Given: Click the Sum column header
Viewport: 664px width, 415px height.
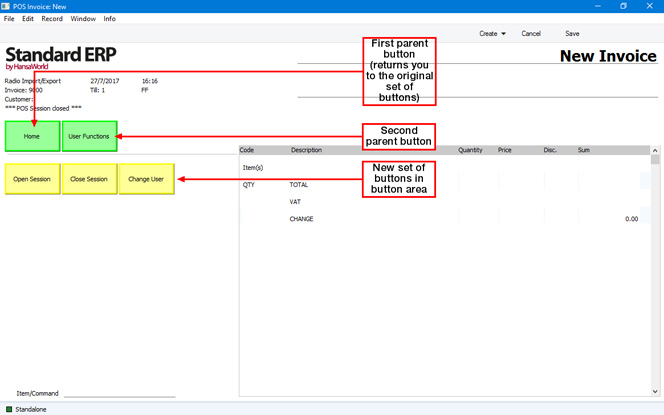Looking at the screenshot, I should pos(584,150).
